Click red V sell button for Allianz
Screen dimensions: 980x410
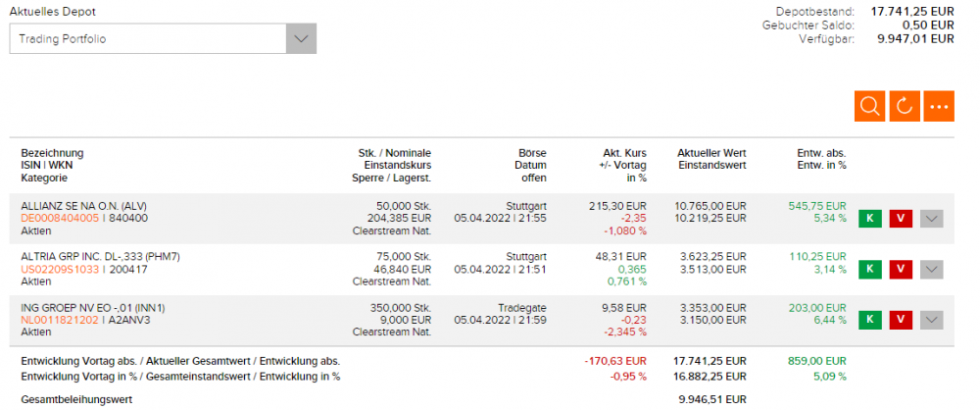pyautogui.click(x=901, y=218)
